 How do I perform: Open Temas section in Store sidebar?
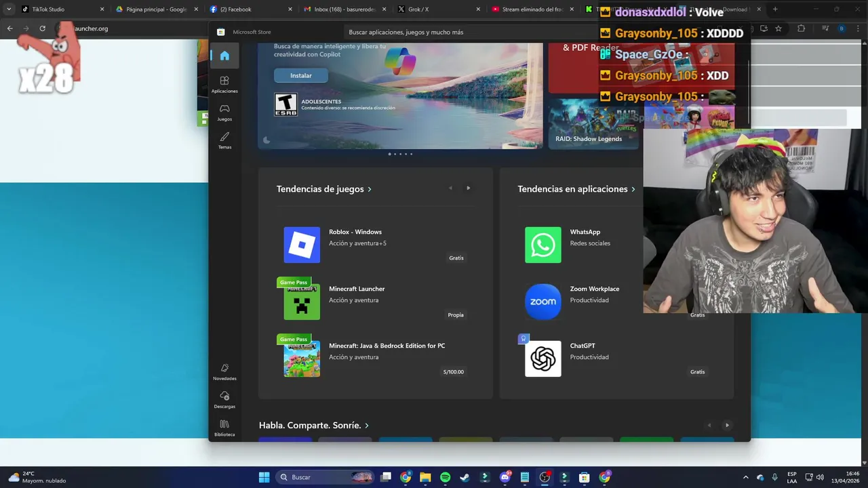pyautogui.click(x=224, y=140)
